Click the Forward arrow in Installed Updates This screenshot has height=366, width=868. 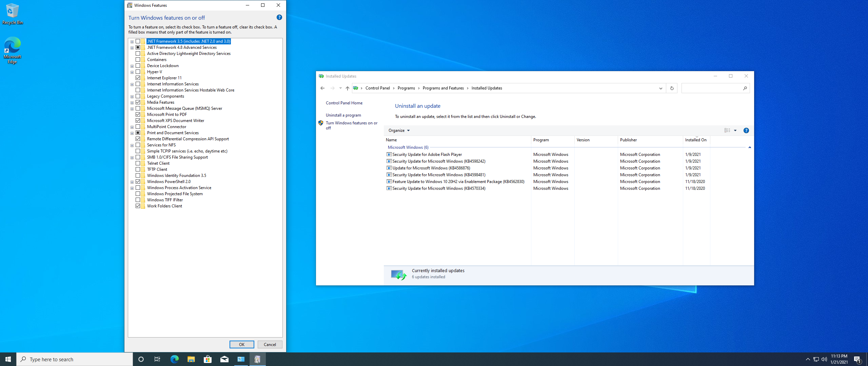point(332,88)
